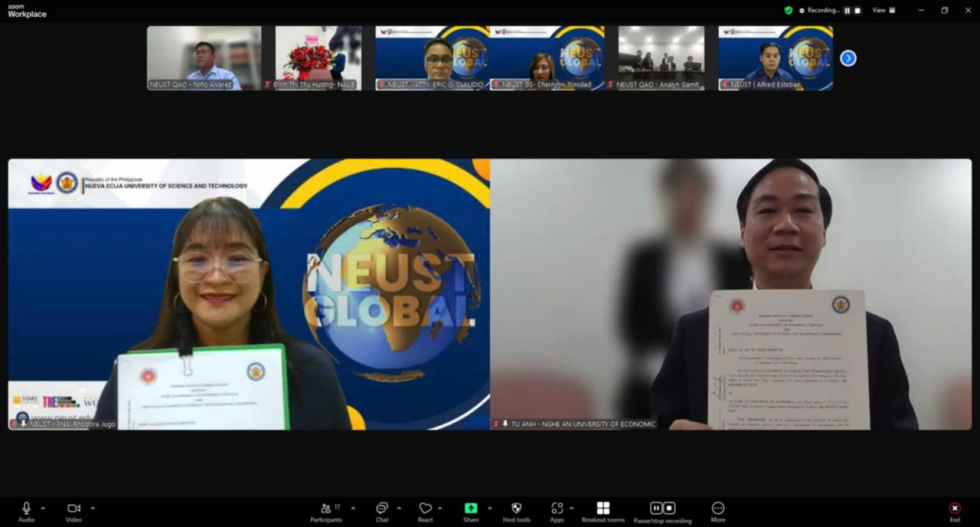
Task: Expand audio options arrow next to Audio
Action: (43, 508)
